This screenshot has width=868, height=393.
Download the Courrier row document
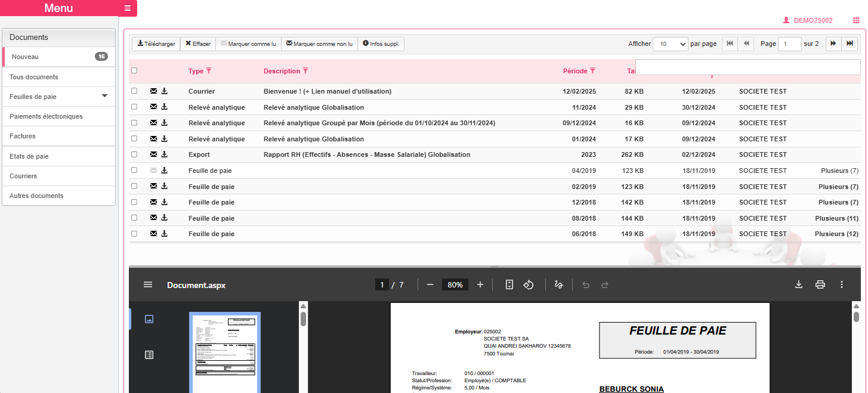click(x=165, y=91)
